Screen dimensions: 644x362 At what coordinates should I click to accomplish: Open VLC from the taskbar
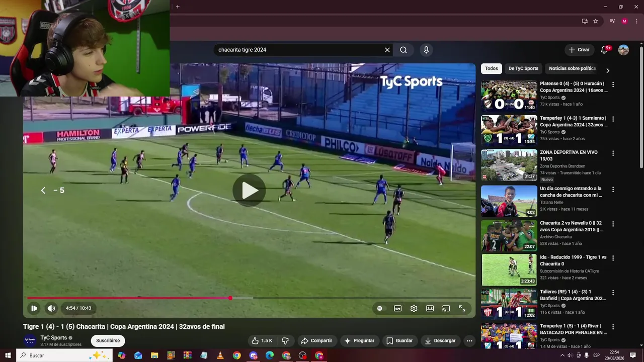220,355
